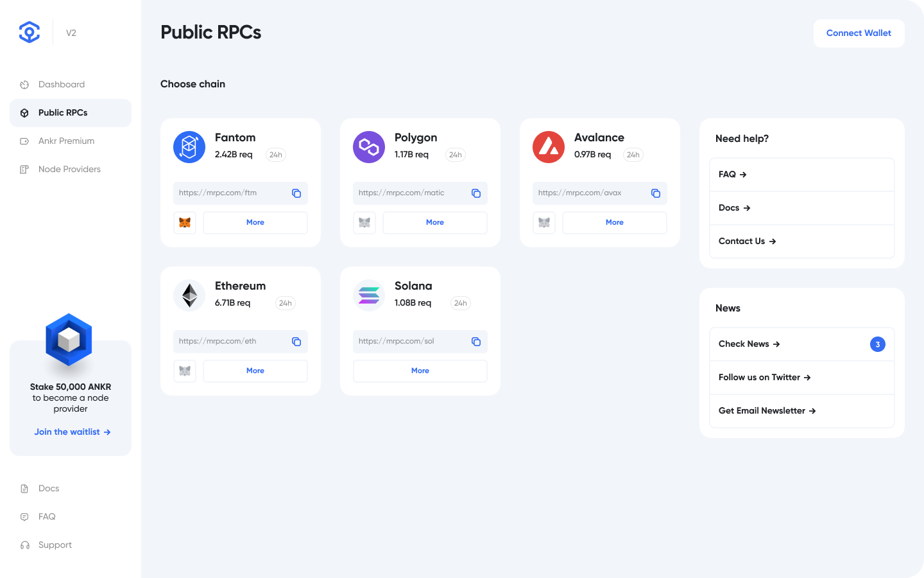Toggle the 24h badge on Fantom card

[276, 155]
